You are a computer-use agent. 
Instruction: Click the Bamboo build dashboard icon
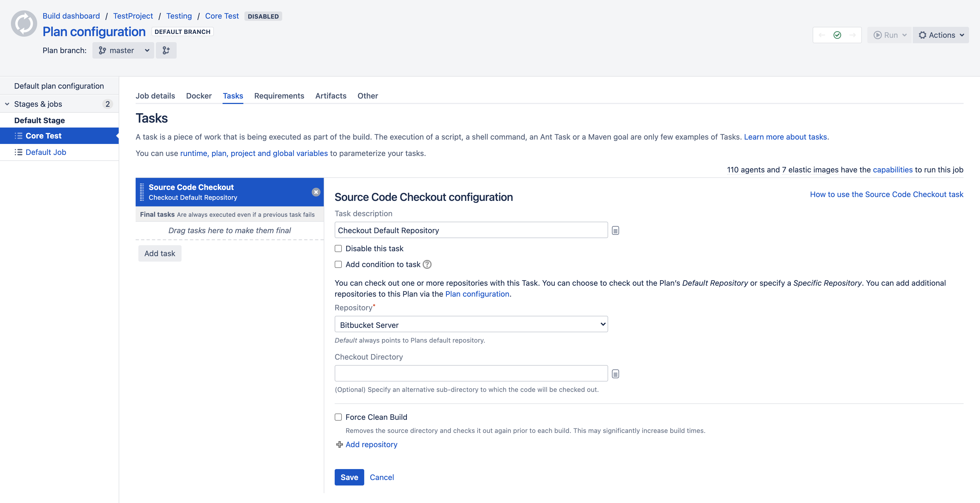pos(24,24)
